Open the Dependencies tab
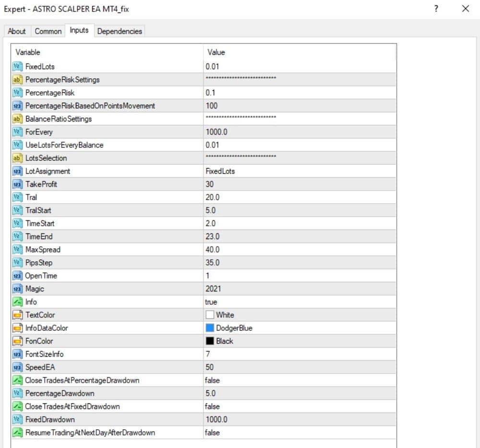The image size is (480, 448). pos(120,31)
